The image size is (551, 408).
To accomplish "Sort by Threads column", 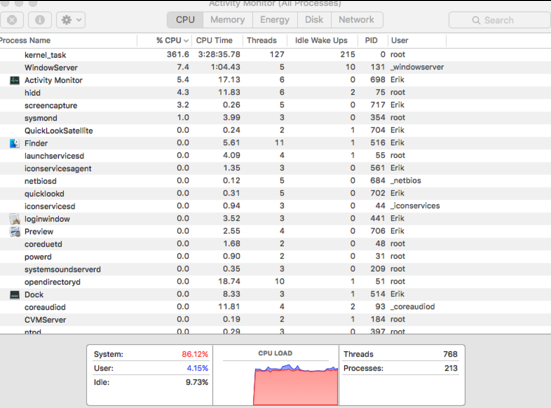I will pos(262,40).
